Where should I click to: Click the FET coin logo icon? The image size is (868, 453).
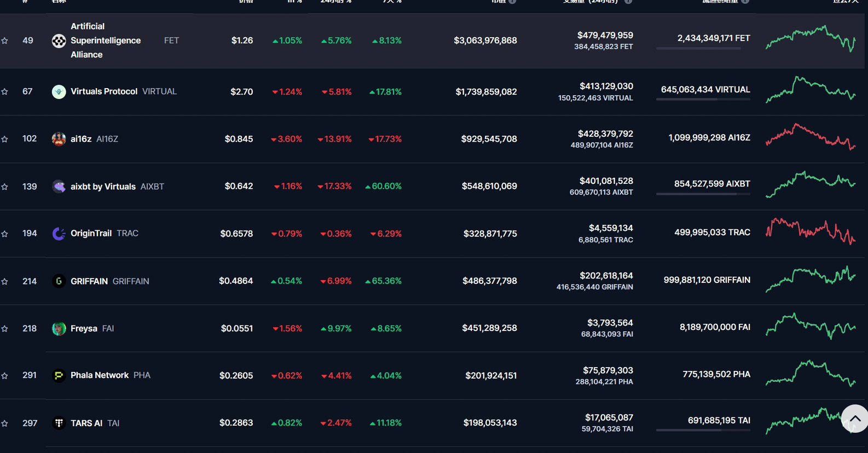click(59, 41)
